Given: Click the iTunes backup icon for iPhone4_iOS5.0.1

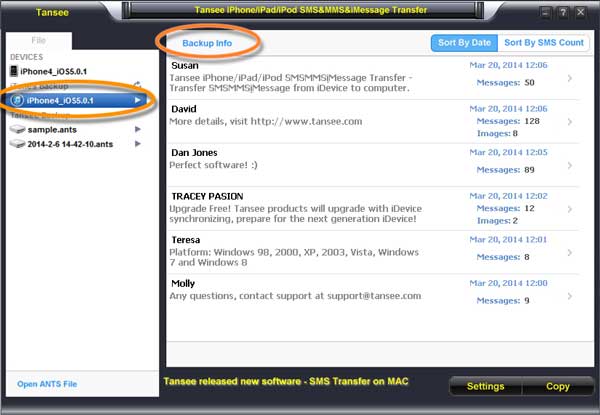Looking at the screenshot, I should pos(17,101).
